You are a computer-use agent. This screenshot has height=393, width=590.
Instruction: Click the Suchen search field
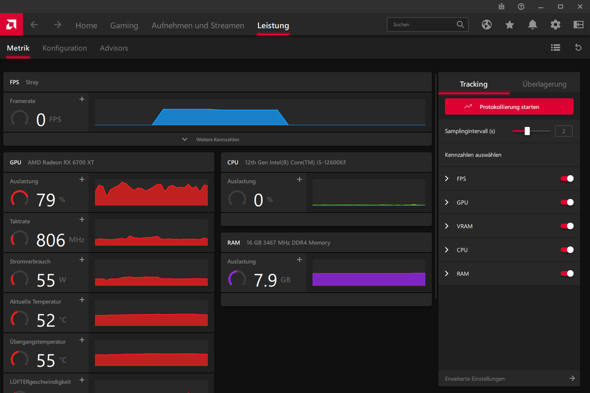pos(427,24)
